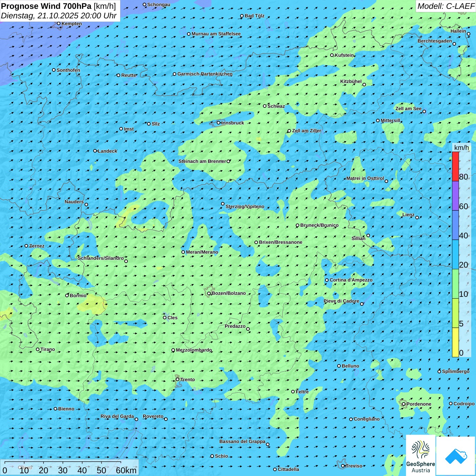Image resolution: width=476 pixels, height=476 pixels.
Task: Click the Landeck city label
Action: 107,151
